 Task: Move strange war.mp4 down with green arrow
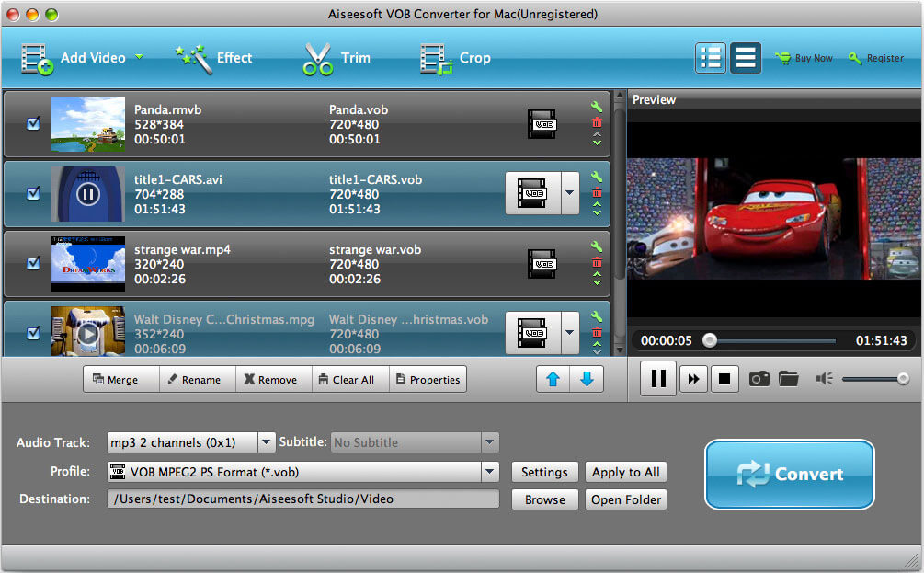click(x=597, y=282)
